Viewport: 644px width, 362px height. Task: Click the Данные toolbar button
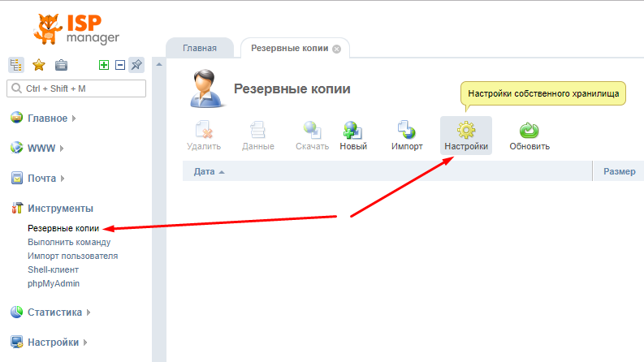(x=258, y=136)
